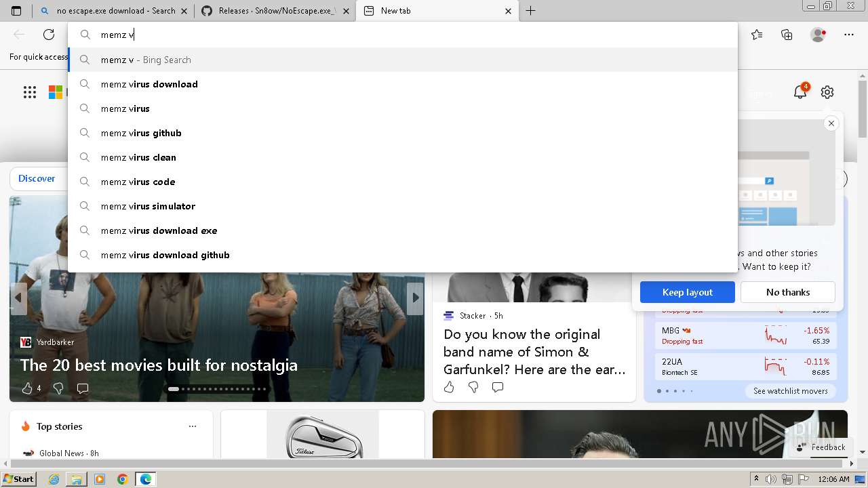Open Internet Explorer from taskbar
This screenshot has height=488, width=868.
pyautogui.click(x=54, y=479)
